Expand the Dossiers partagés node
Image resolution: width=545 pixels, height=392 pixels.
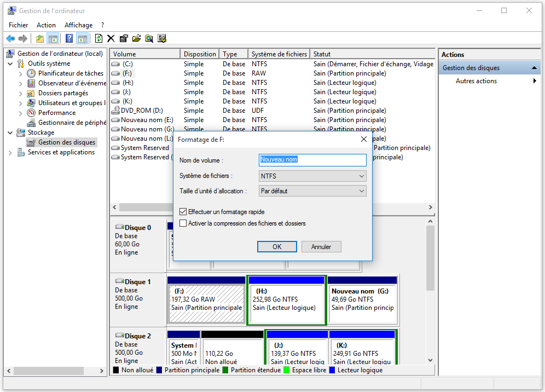20,93
